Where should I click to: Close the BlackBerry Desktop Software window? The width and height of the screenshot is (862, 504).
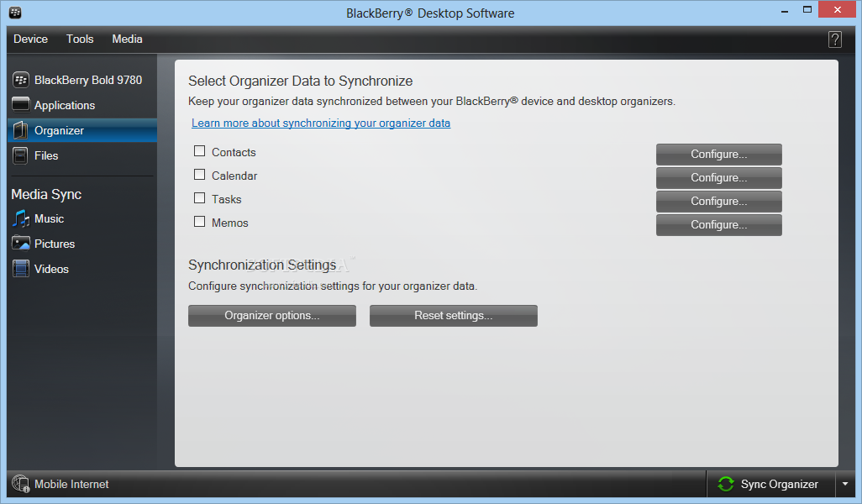coord(837,10)
